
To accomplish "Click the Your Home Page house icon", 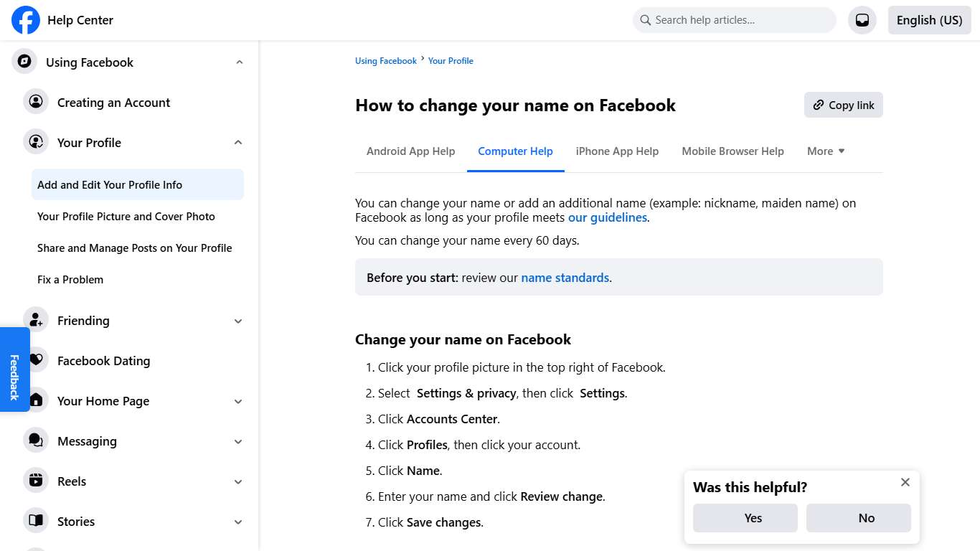I will pos(36,400).
